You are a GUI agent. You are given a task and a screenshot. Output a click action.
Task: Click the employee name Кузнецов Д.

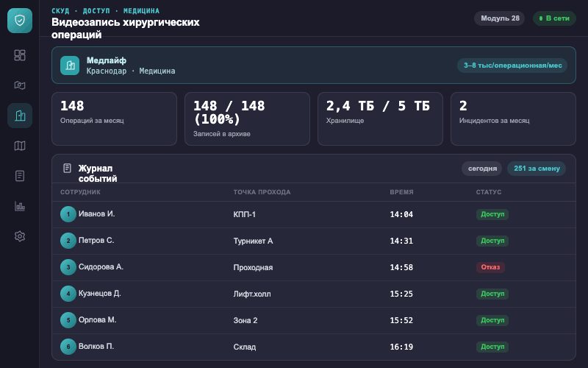(99, 293)
